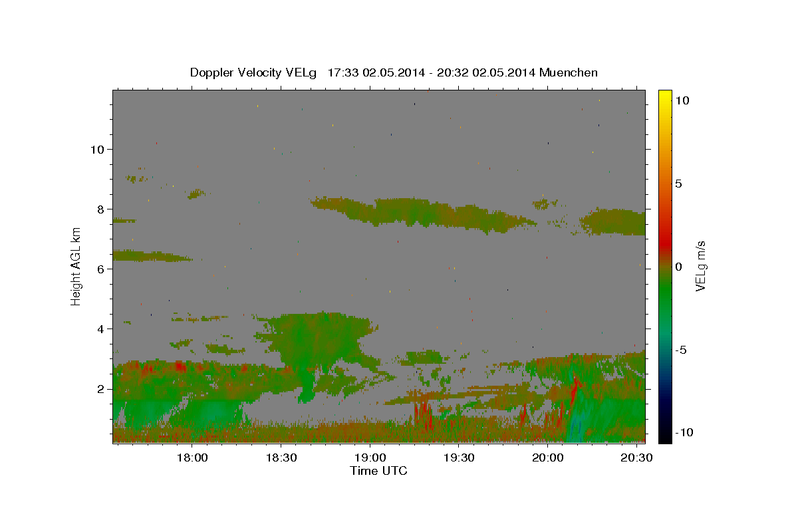Viewport: 798px width, 532px height.
Task: Click the 18:00 time tick label
Action: 192,458
